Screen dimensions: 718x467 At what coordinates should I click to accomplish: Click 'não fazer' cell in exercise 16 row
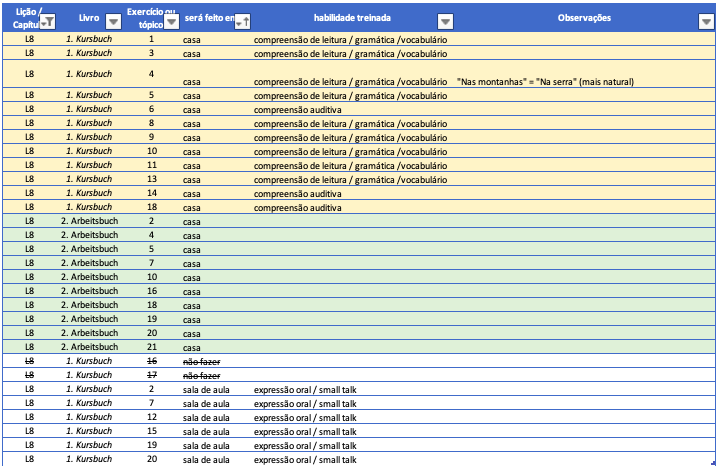coord(201,361)
